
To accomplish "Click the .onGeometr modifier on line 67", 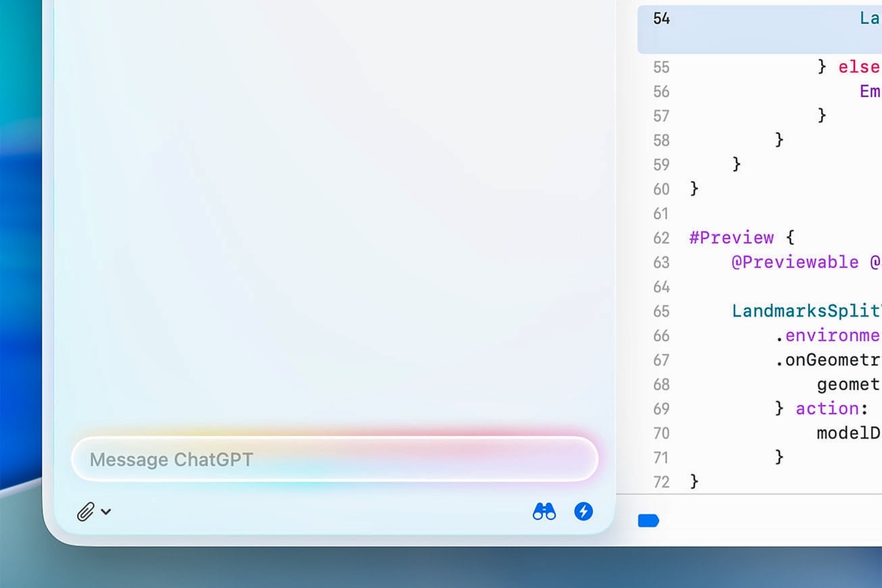I will (x=828, y=360).
